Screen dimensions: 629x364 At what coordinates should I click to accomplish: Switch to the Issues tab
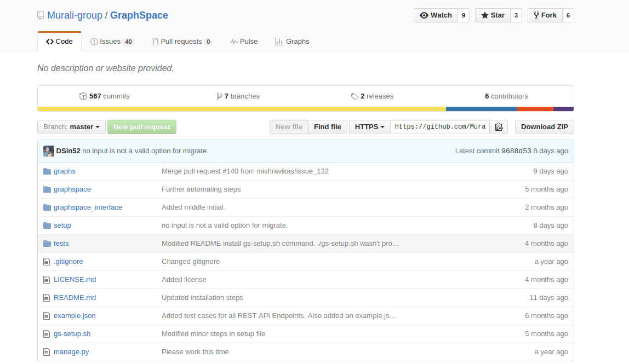click(x=112, y=42)
